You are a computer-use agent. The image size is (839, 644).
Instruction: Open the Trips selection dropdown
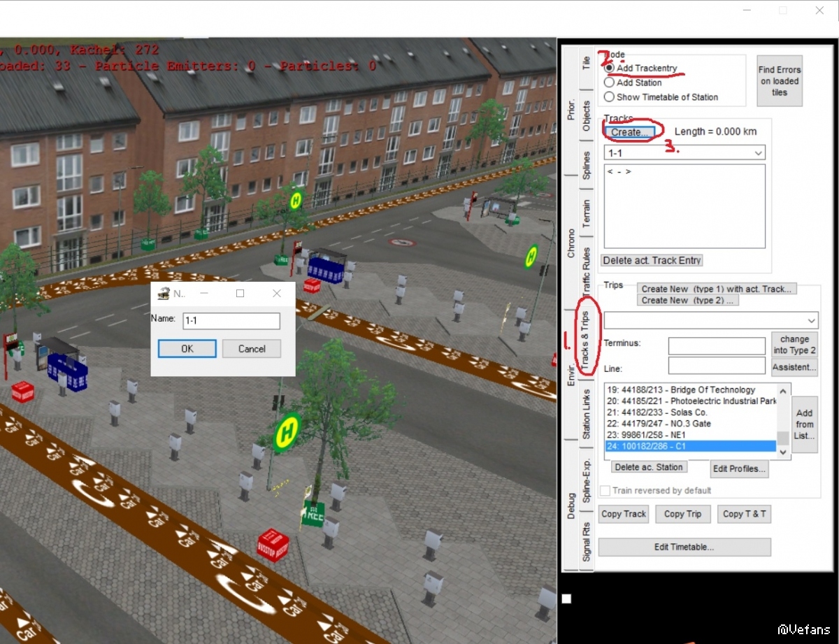810,320
